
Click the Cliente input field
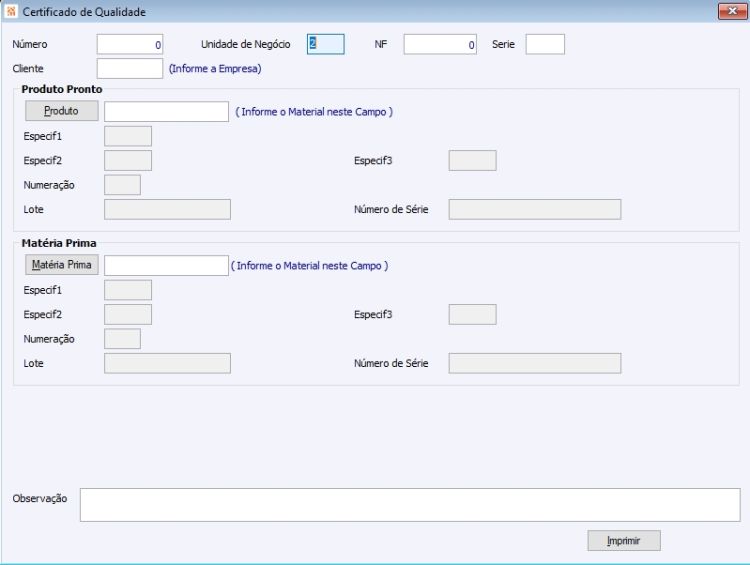(x=130, y=68)
